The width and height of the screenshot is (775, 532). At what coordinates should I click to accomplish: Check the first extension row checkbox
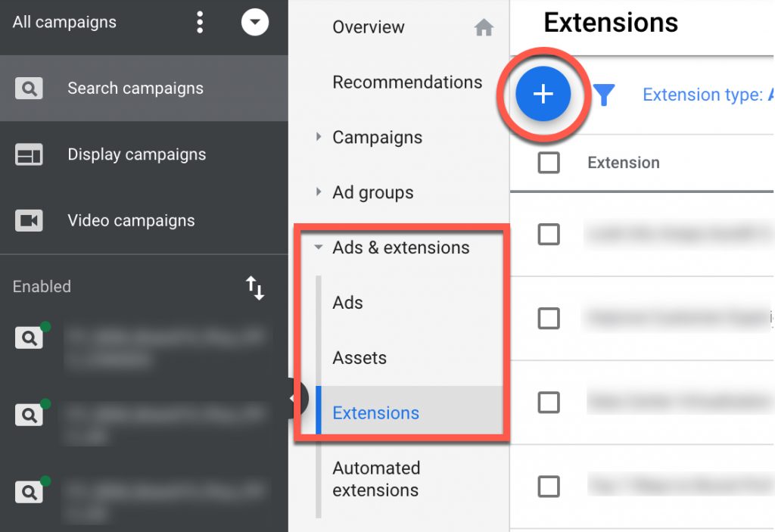point(549,235)
